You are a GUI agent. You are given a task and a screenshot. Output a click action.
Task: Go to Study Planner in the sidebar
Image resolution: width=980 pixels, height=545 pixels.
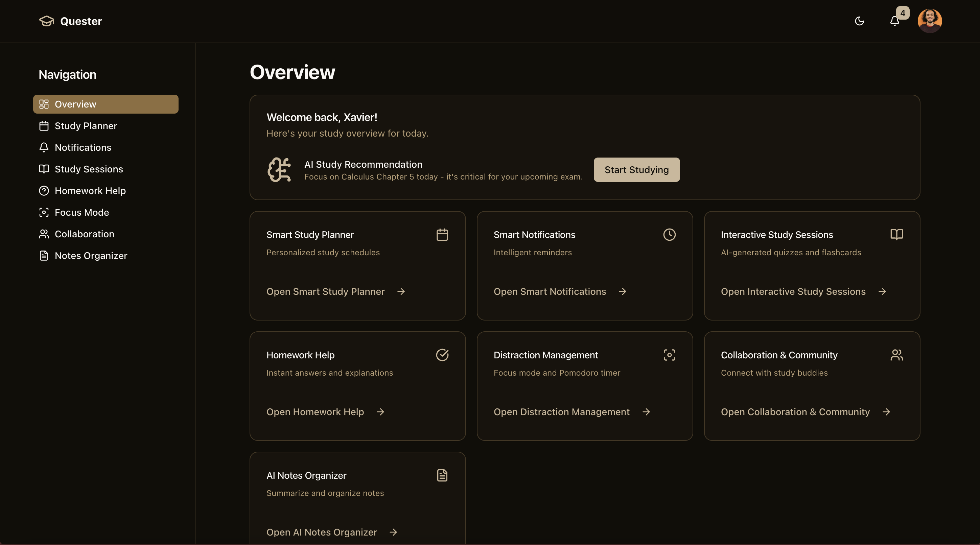[86, 126]
